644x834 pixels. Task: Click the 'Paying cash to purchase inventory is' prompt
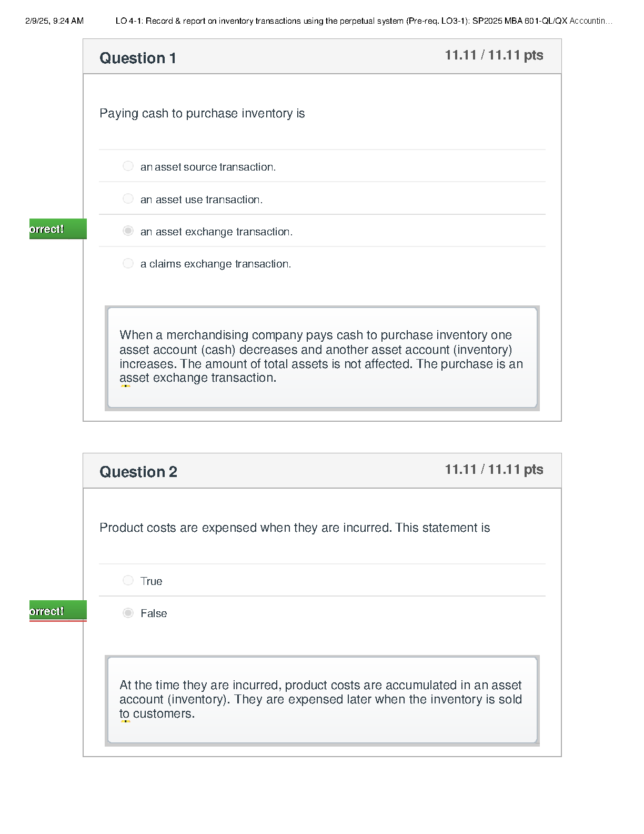[x=202, y=114]
